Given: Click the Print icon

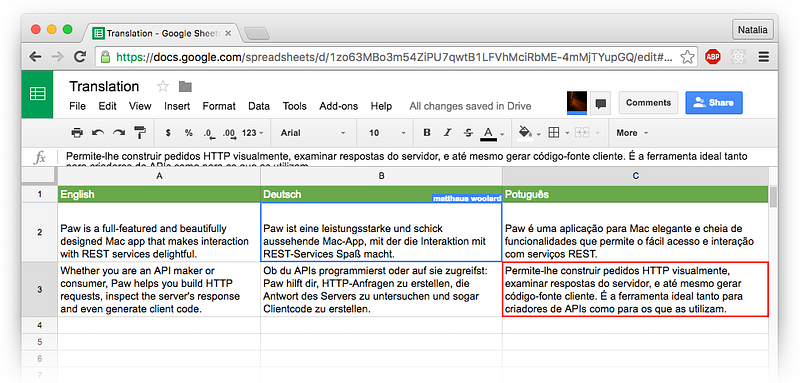Looking at the screenshot, I should click(77, 133).
